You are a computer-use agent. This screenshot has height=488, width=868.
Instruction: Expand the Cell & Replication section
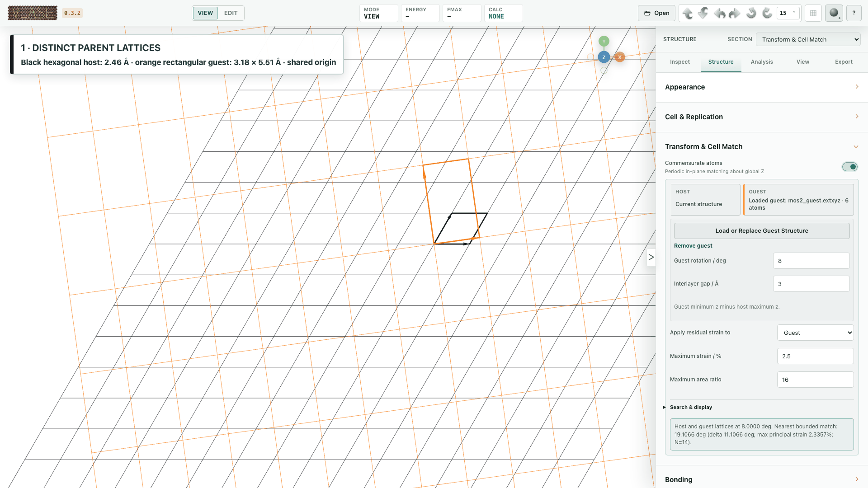(762, 117)
